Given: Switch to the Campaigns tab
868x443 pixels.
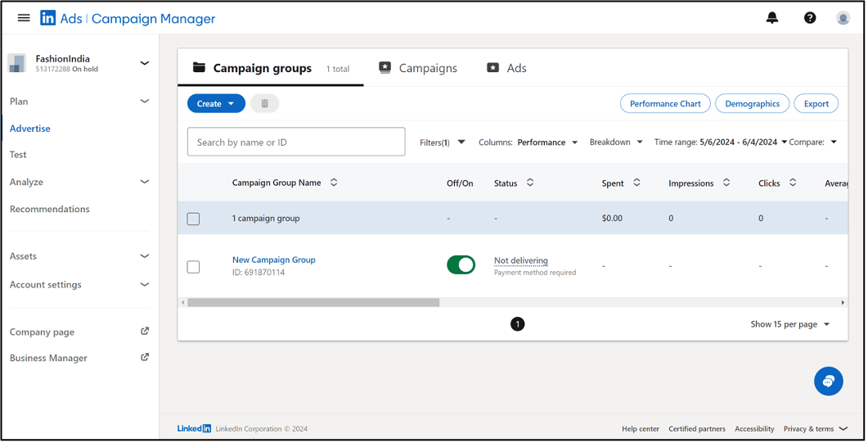Looking at the screenshot, I should point(419,68).
